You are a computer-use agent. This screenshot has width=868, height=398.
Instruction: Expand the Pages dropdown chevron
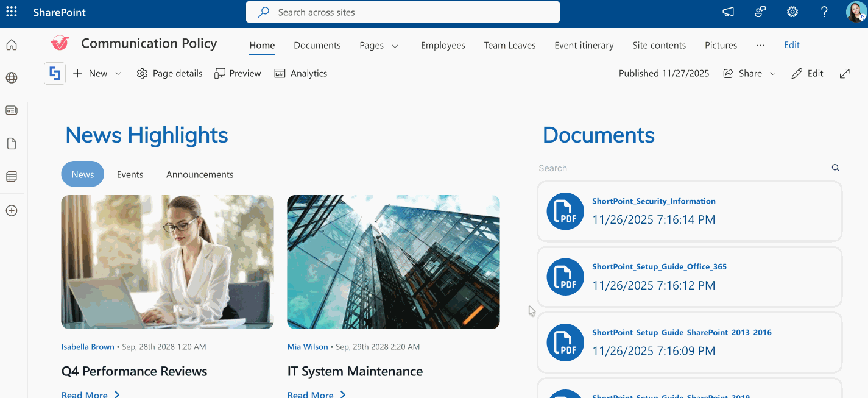coord(395,46)
